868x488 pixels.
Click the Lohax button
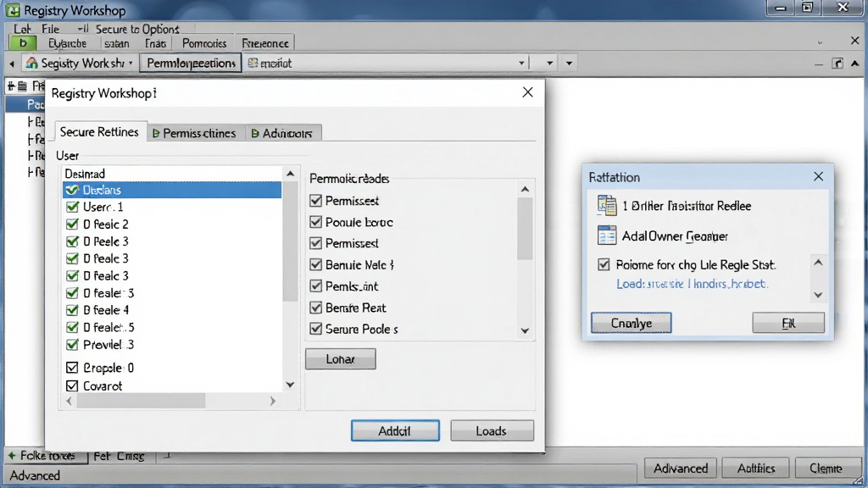[341, 359]
